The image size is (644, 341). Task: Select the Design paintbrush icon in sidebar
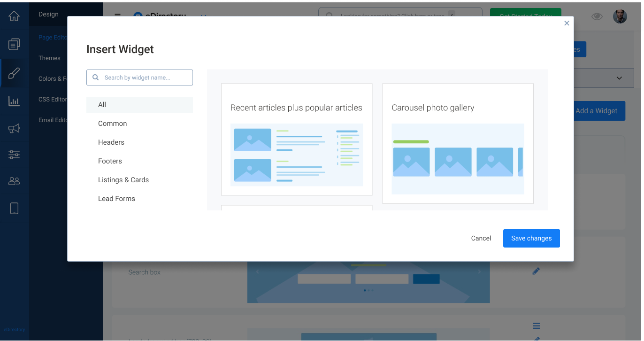[14, 73]
